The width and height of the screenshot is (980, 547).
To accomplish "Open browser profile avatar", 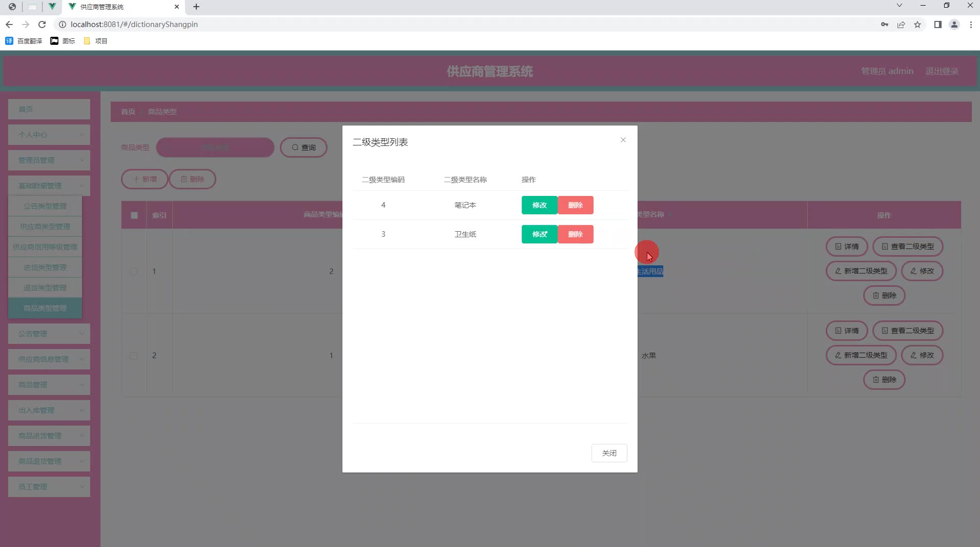I will pos(954,24).
